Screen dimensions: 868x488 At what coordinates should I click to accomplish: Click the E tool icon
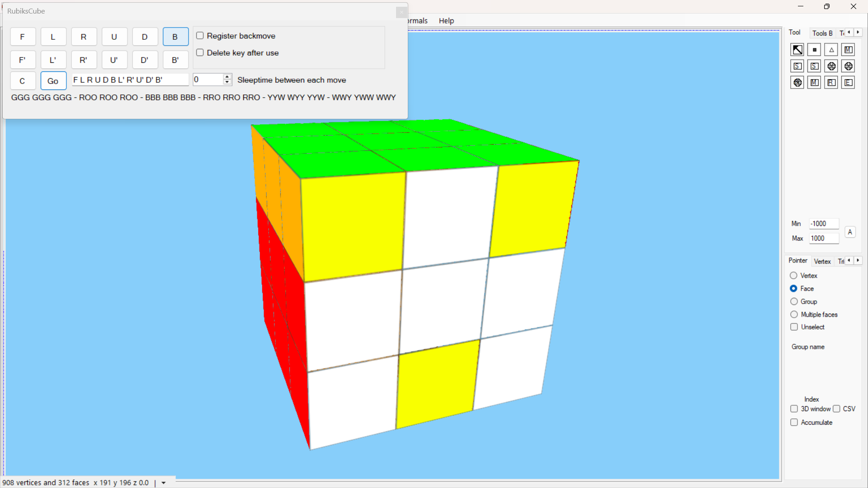pyautogui.click(x=848, y=83)
